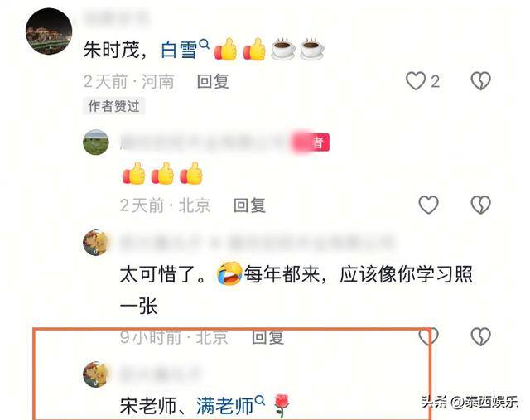Dislike the 朱时茂 comment using broken heart

point(480,81)
